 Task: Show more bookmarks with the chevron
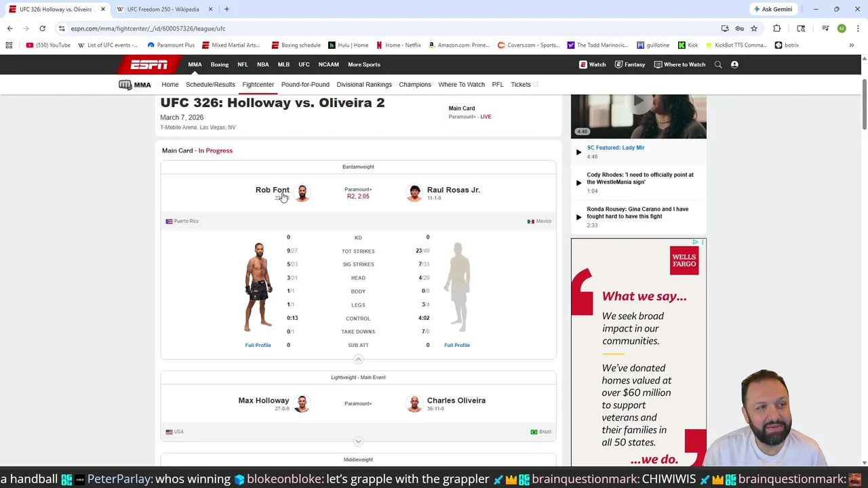click(852, 45)
